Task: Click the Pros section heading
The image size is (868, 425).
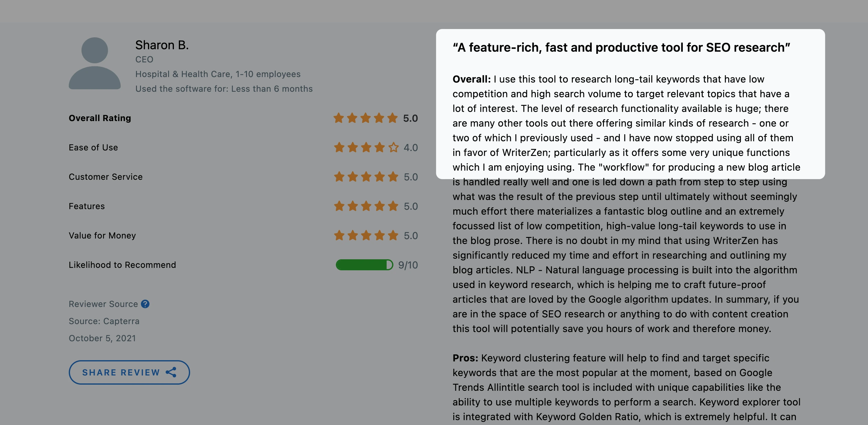Action: coord(465,358)
